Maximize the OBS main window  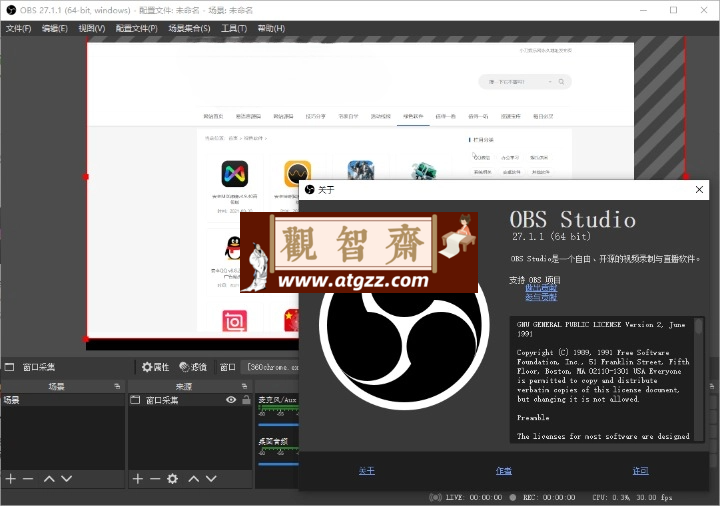coord(673,10)
